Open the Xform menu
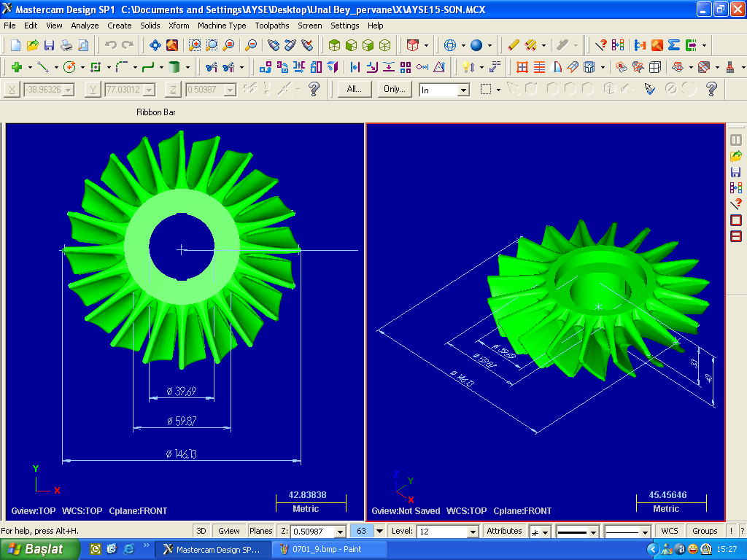The height and width of the screenshot is (560, 747). click(x=179, y=26)
